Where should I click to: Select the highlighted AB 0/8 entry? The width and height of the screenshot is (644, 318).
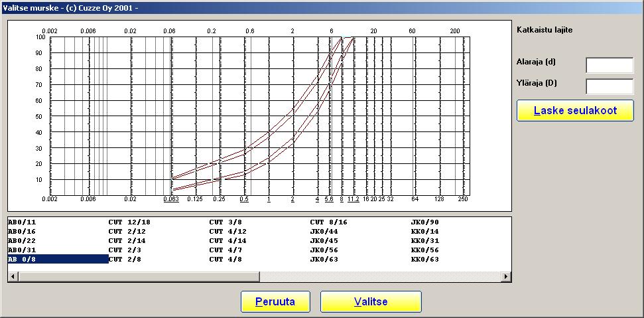[x=58, y=260]
